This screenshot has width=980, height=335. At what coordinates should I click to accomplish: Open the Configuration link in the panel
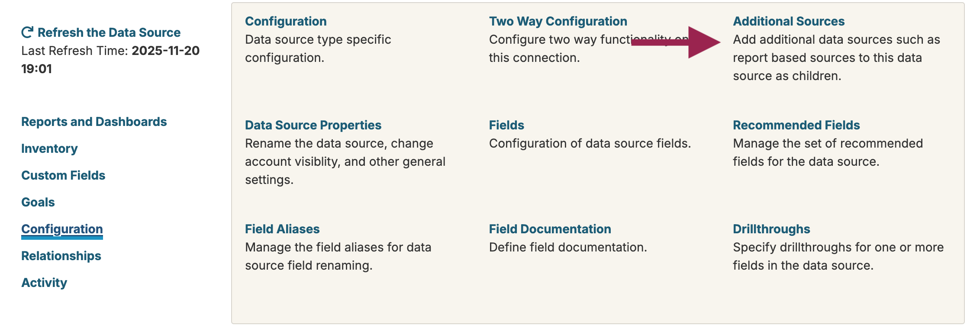coord(286,21)
